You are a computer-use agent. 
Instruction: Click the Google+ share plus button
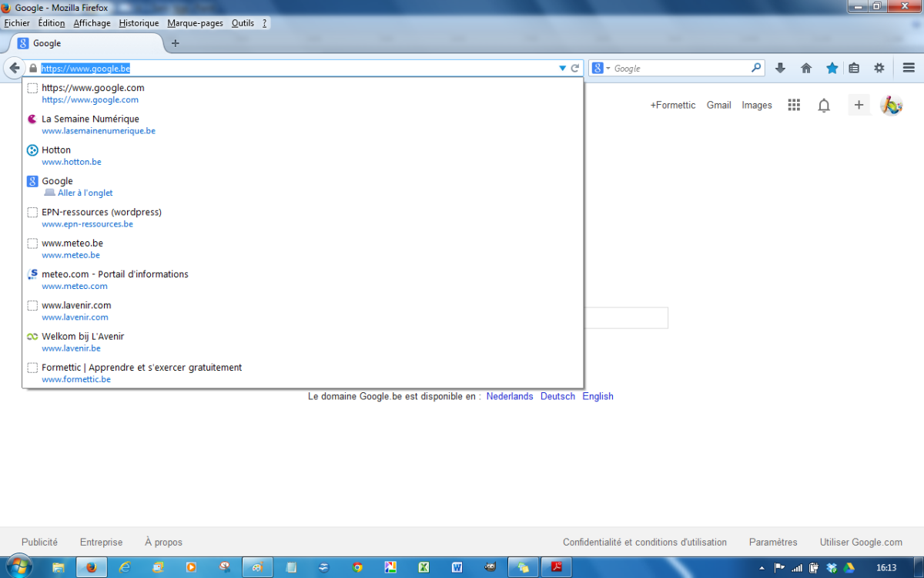pyautogui.click(x=859, y=105)
